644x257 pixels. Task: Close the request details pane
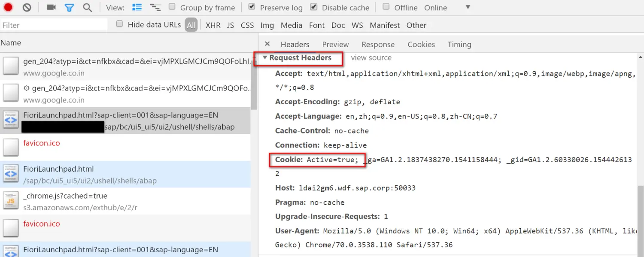coord(267,44)
